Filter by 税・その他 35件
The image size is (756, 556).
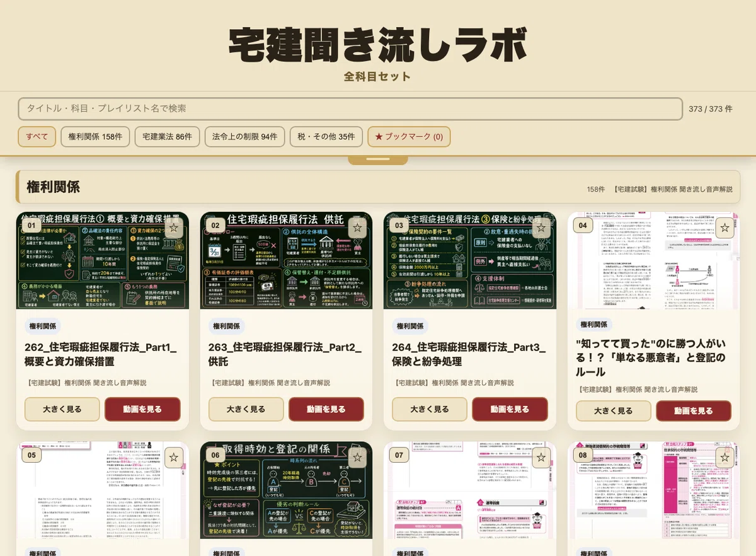coord(326,137)
